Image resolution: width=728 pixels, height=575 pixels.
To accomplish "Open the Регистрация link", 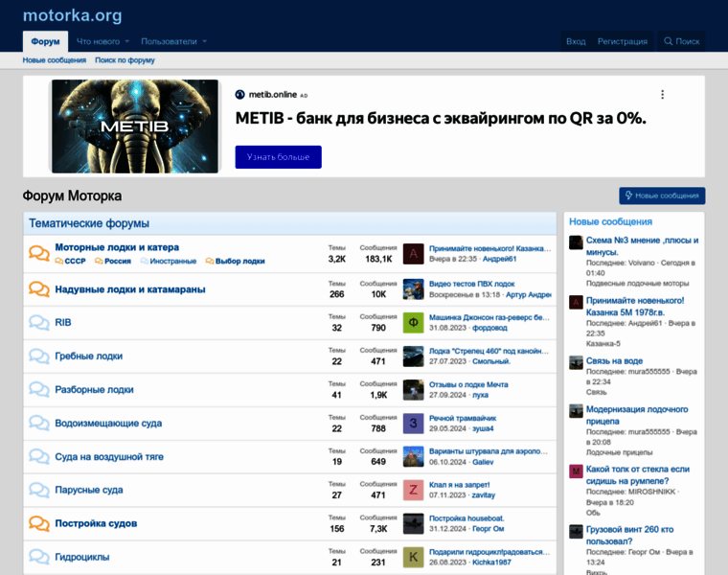I will click(623, 41).
